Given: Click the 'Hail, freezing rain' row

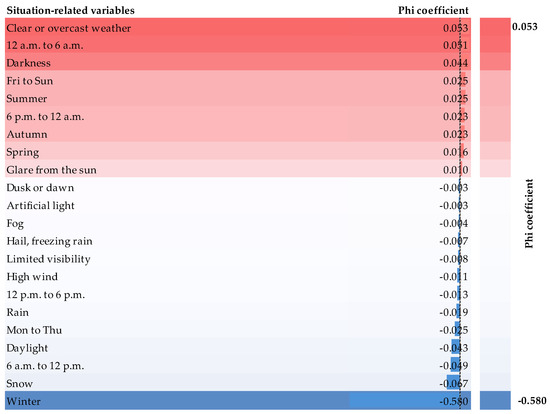Looking at the screenshot, I should click(x=238, y=241).
